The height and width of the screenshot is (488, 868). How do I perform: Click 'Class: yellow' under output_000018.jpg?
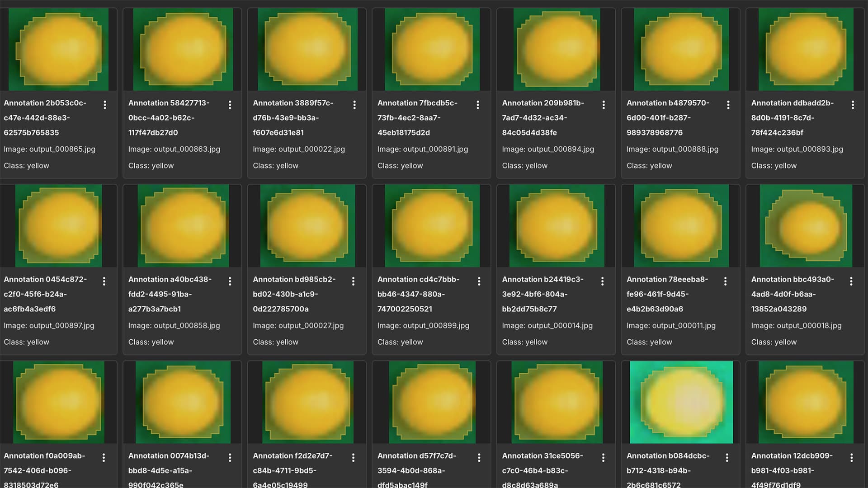(x=774, y=342)
